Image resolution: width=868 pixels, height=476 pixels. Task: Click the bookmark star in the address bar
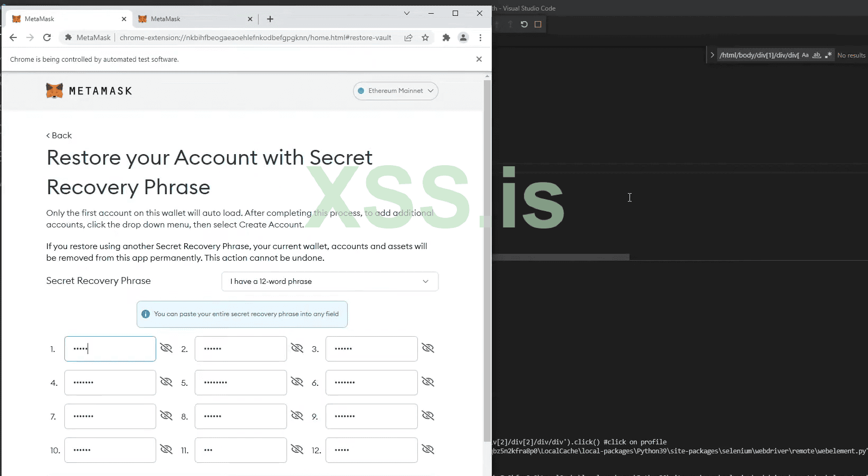(426, 37)
